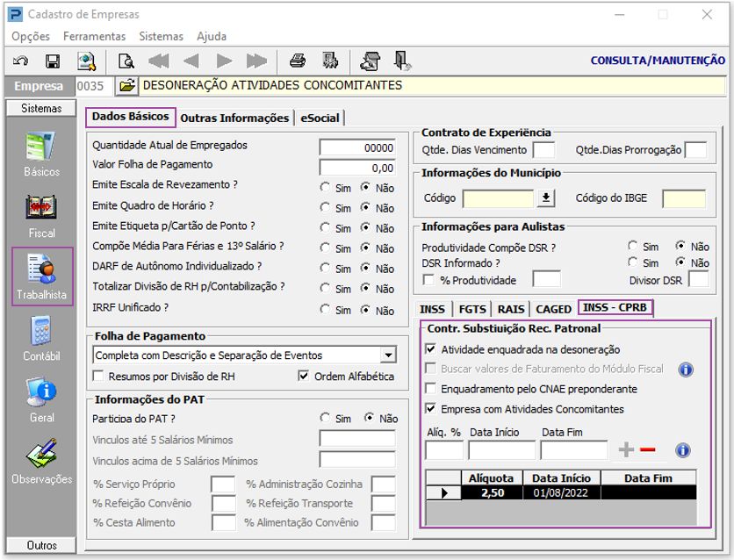Screen dimensions: 734x560
Task: Switch to the FGTS tab
Action: (x=472, y=309)
